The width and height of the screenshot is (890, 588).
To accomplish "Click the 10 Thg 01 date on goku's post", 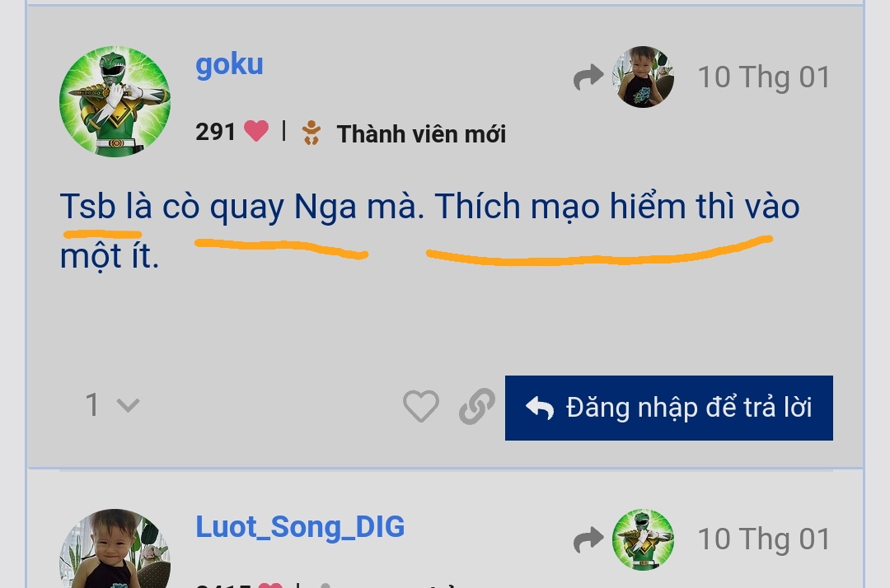I will [764, 77].
